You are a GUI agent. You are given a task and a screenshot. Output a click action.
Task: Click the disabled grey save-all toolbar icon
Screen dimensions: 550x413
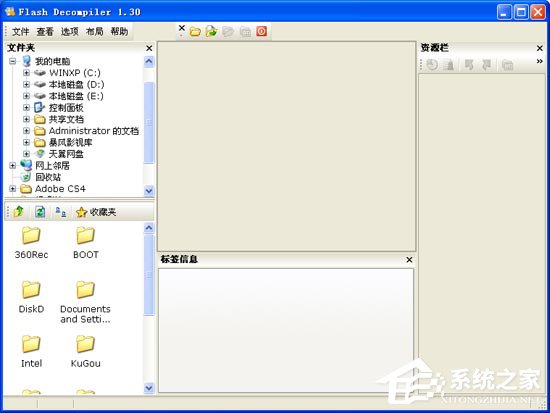(245, 32)
